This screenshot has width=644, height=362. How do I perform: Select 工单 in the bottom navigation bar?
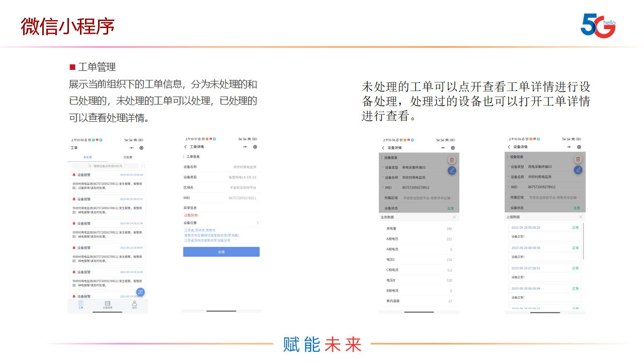80,304
